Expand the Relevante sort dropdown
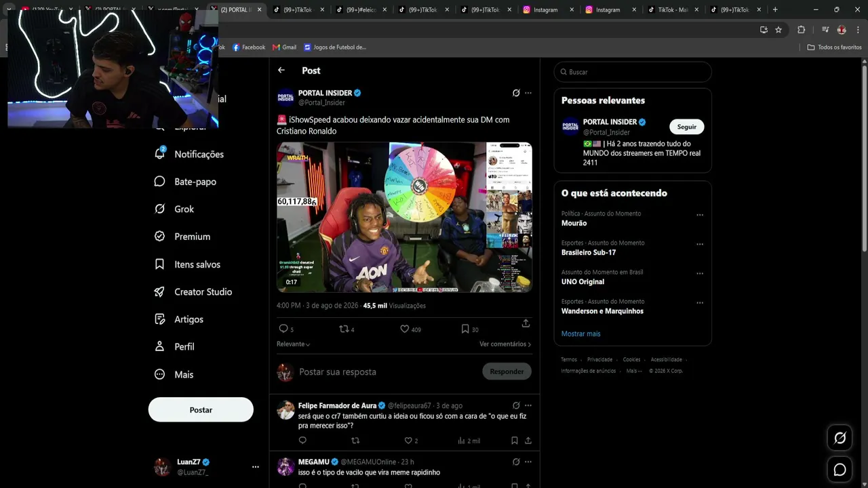868x488 pixels. pos(294,344)
